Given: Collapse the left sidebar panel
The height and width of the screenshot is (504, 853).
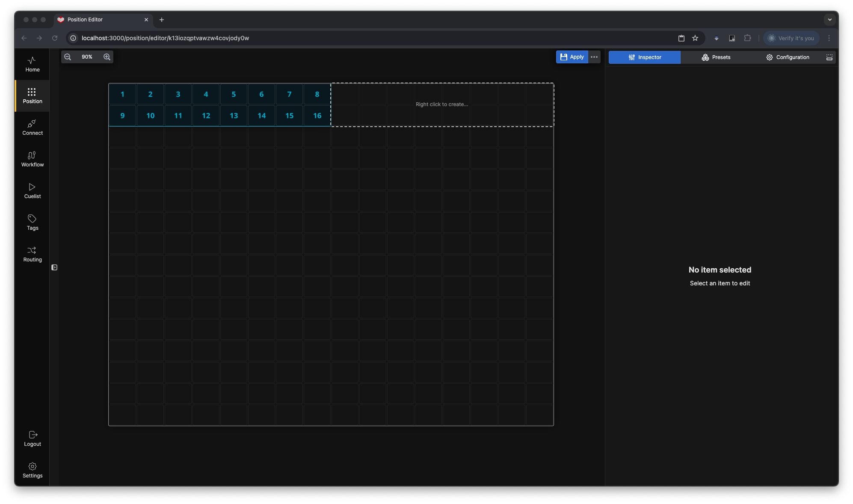Looking at the screenshot, I should 54,267.
